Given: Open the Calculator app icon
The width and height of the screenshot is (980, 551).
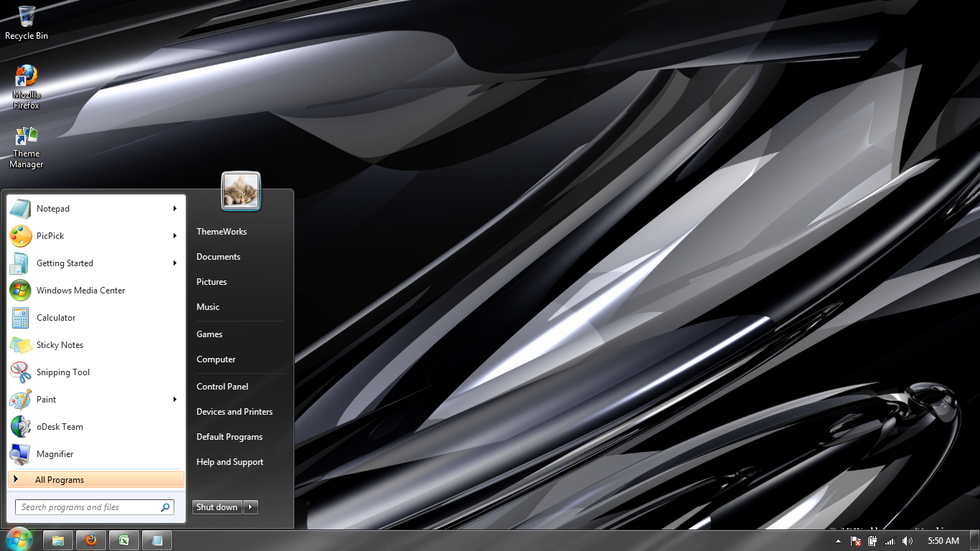Looking at the screenshot, I should point(21,318).
